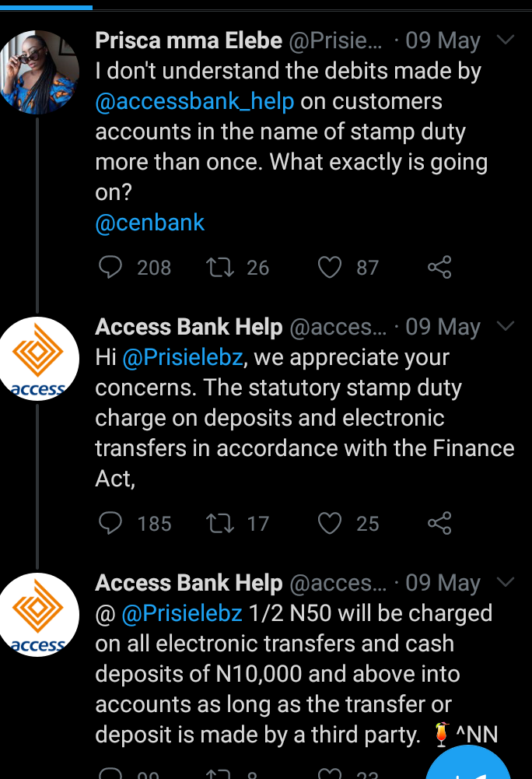Tap @Prisielebz mention in the N50 tweet
The image size is (532, 779).
[182, 613]
